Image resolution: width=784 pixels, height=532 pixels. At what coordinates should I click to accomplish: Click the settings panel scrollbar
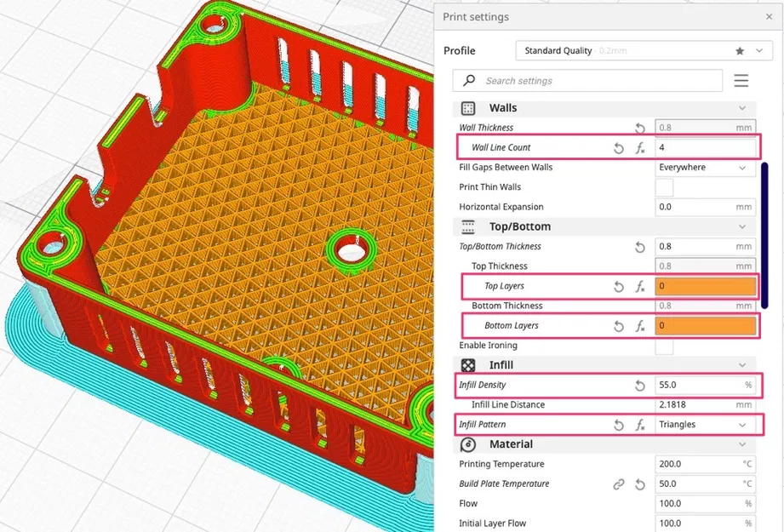point(764,235)
